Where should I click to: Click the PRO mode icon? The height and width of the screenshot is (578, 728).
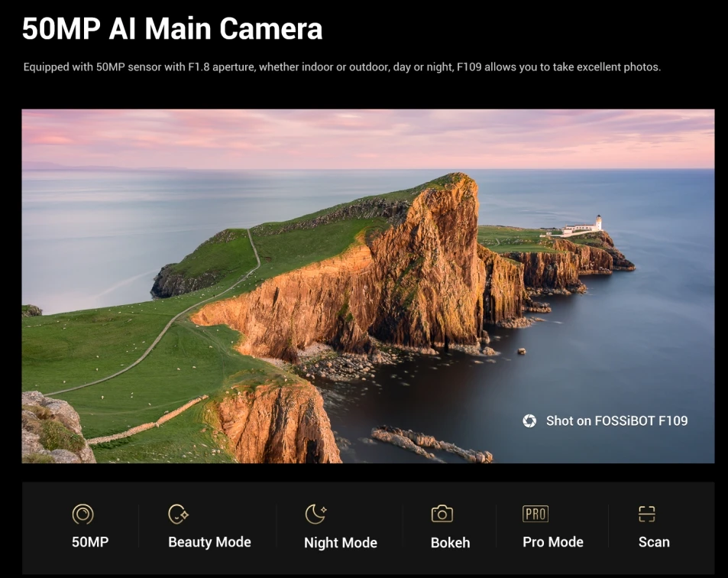535,514
